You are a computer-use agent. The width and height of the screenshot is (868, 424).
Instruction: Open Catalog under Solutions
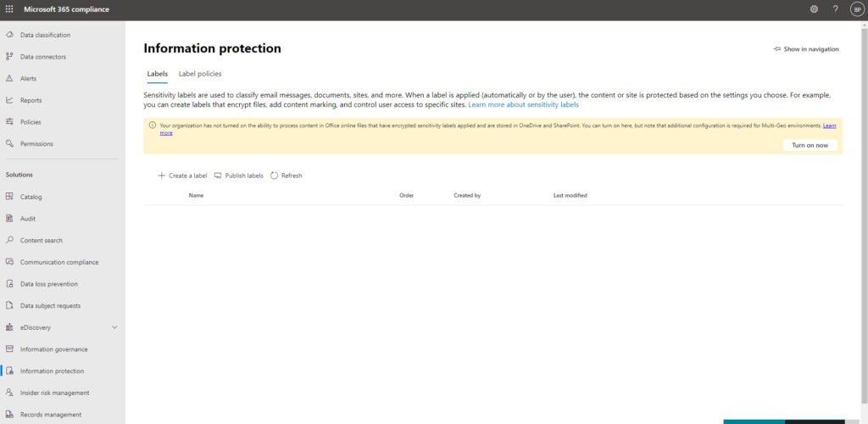point(31,197)
